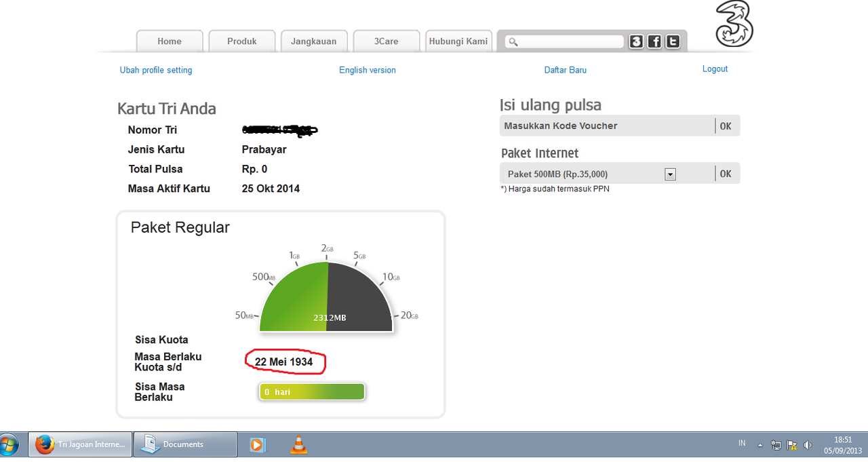Click the Kartu Tri Anda heading

[x=167, y=109]
